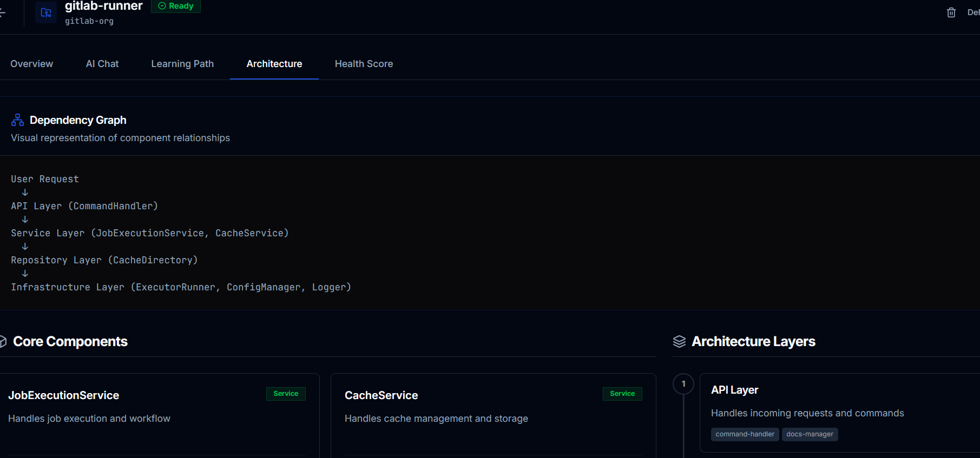Click the 'Infrastructure Layer' graph line
The image size is (980, 458).
tap(181, 287)
